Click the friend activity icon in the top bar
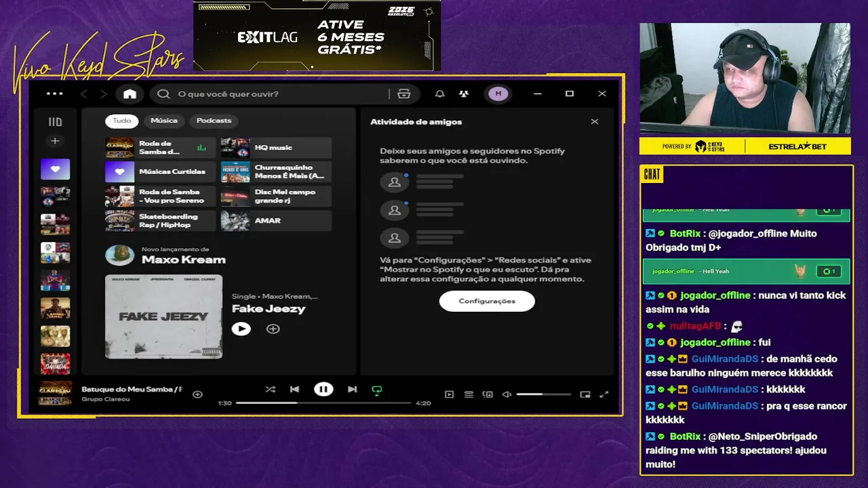The height and width of the screenshot is (488, 868). [x=464, y=94]
